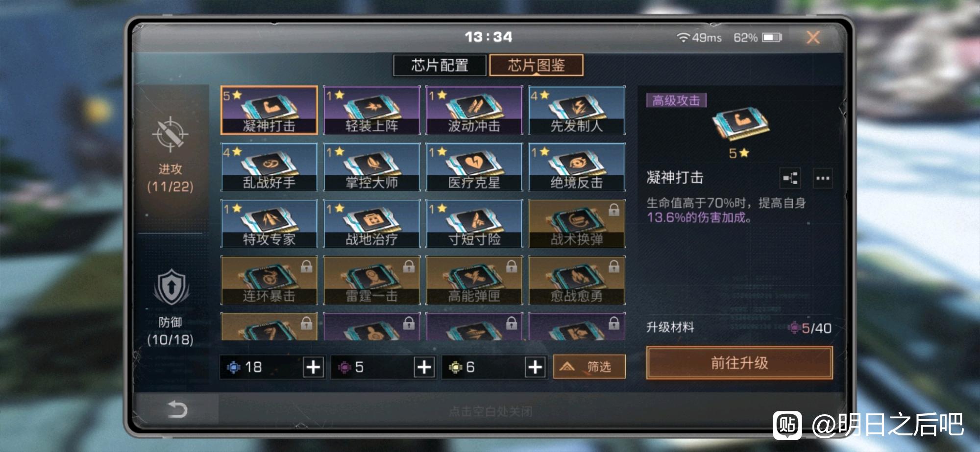Add more yellow chip material
980x452 pixels.
click(x=535, y=367)
